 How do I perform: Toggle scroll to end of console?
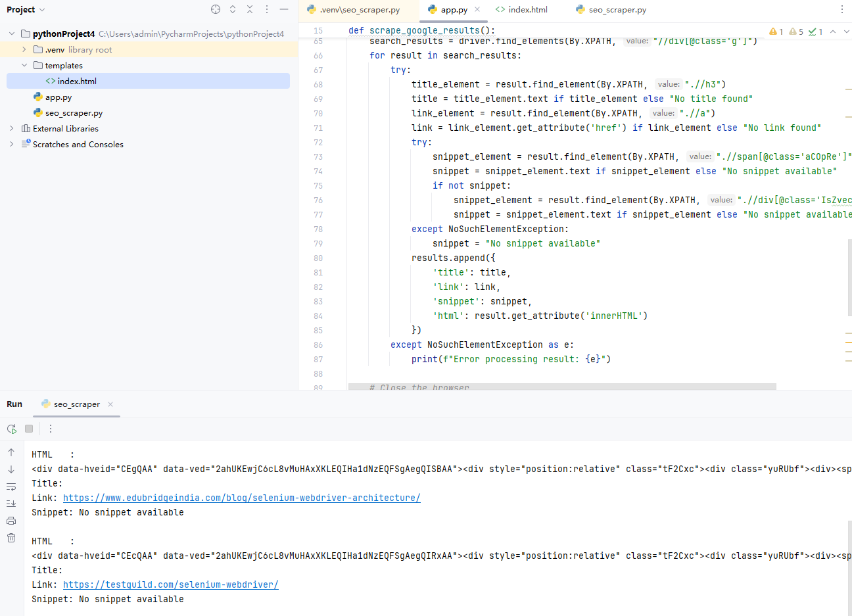point(11,504)
